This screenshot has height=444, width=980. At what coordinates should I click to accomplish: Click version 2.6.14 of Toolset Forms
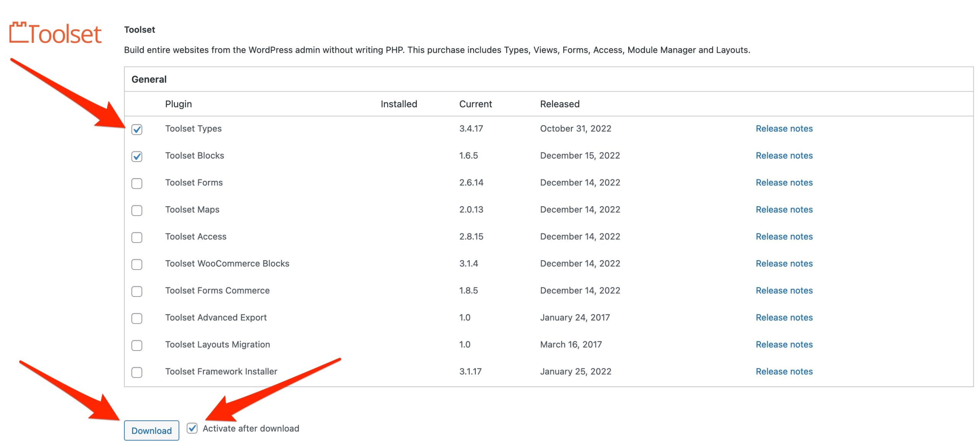coord(471,183)
